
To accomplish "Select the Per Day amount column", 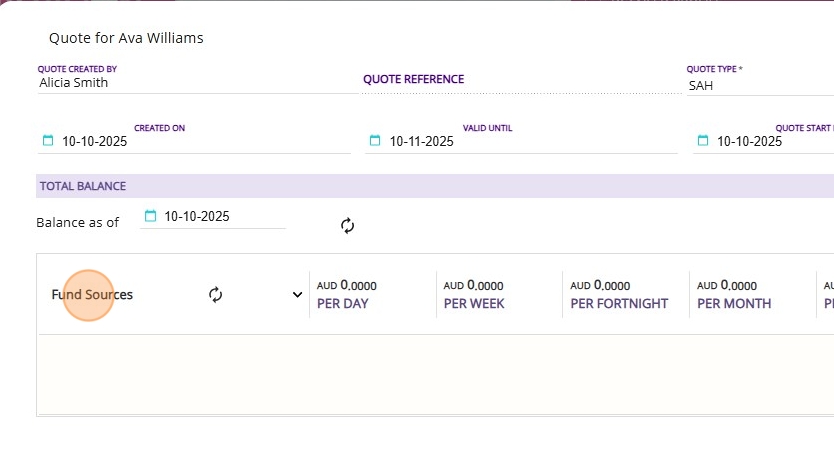I will coord(346,294).
